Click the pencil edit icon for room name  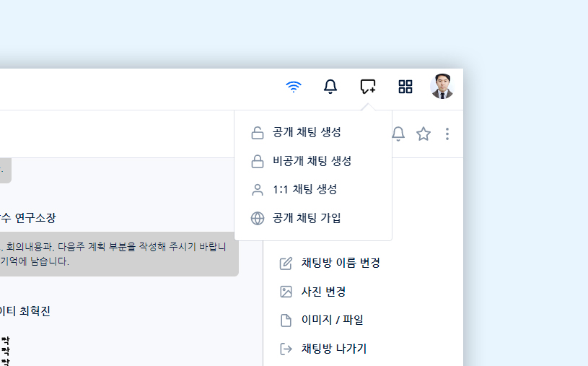coord(286,263)
